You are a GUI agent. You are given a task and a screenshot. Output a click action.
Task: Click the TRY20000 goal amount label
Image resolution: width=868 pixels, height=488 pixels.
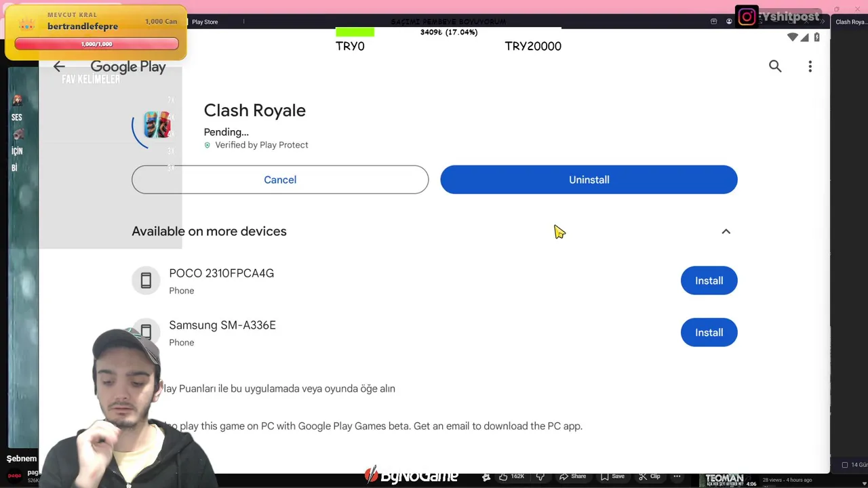(533, 46)
